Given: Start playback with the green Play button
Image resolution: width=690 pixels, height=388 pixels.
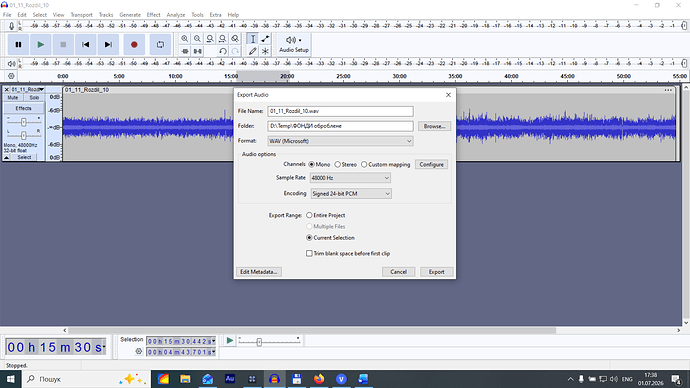Looking at the screenshot, I should 40,44.
